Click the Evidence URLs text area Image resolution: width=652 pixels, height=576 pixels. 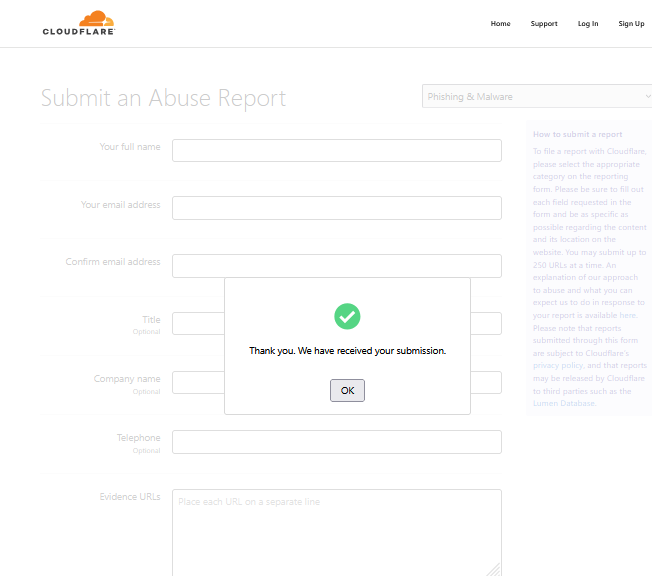click(x=337, y=533)
